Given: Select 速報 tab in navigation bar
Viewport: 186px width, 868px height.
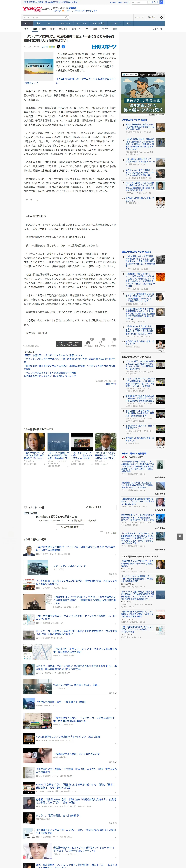Looking at the screenshot, I should tap(38, 24).
